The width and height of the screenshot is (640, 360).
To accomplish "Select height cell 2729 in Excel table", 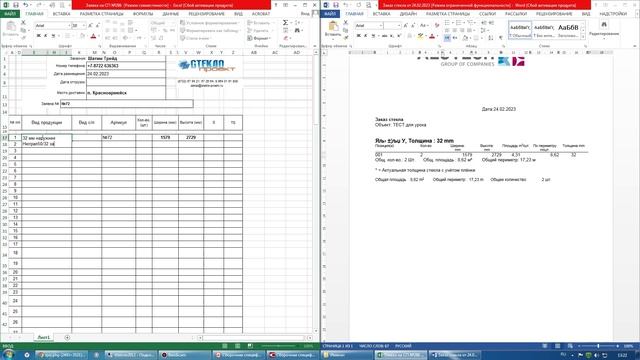I will pos(191,138).
